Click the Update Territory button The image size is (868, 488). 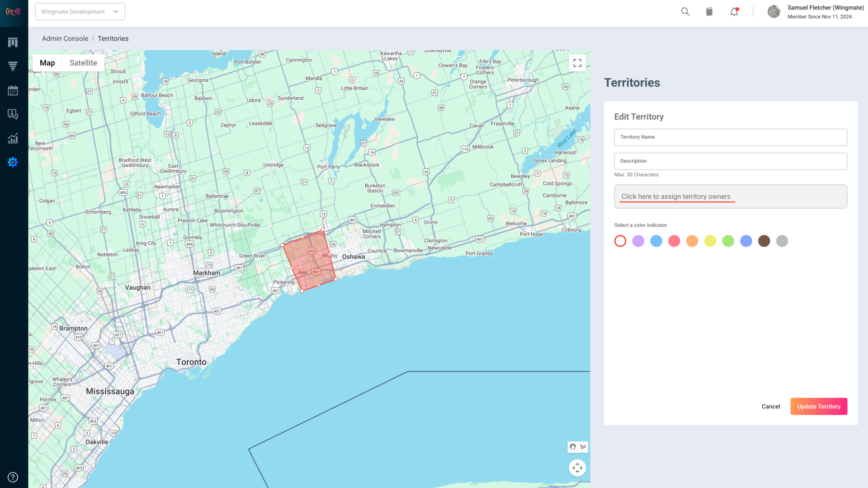pos(819,406)
